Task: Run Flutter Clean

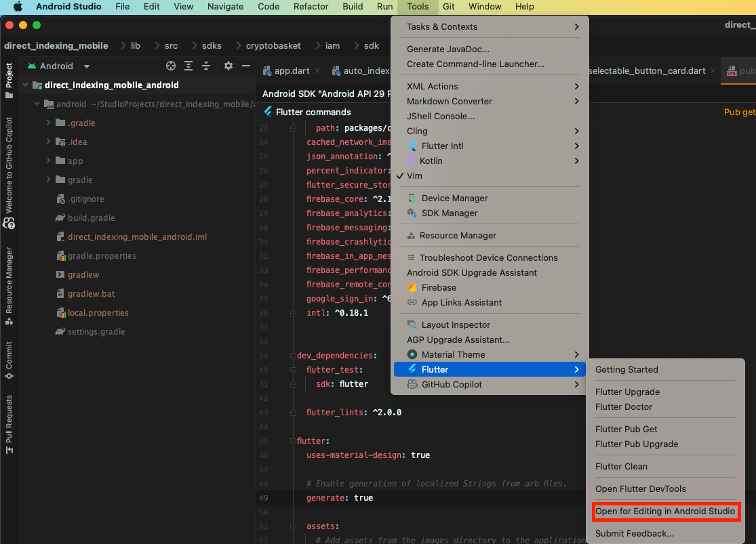Action: 621,466
